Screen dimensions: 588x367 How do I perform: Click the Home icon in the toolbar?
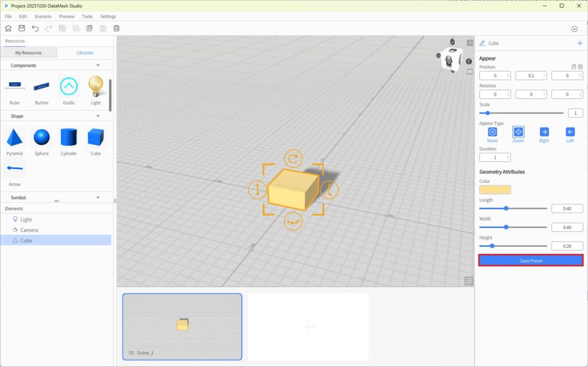click(x=8, y=28)
